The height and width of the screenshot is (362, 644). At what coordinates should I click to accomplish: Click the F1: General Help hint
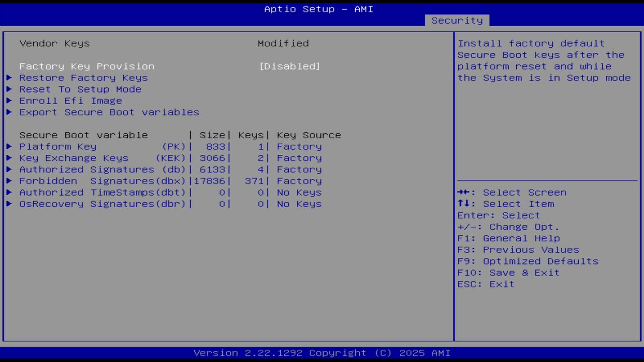(508, 238)
